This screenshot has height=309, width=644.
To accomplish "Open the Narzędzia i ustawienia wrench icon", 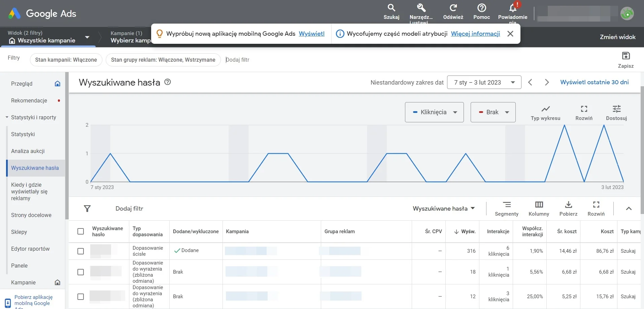I will click(x=421, y=8).
